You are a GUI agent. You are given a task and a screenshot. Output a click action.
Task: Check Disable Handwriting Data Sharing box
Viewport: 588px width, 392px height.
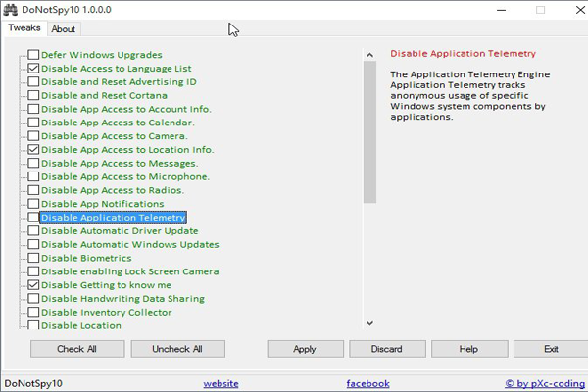click(33, 298)
